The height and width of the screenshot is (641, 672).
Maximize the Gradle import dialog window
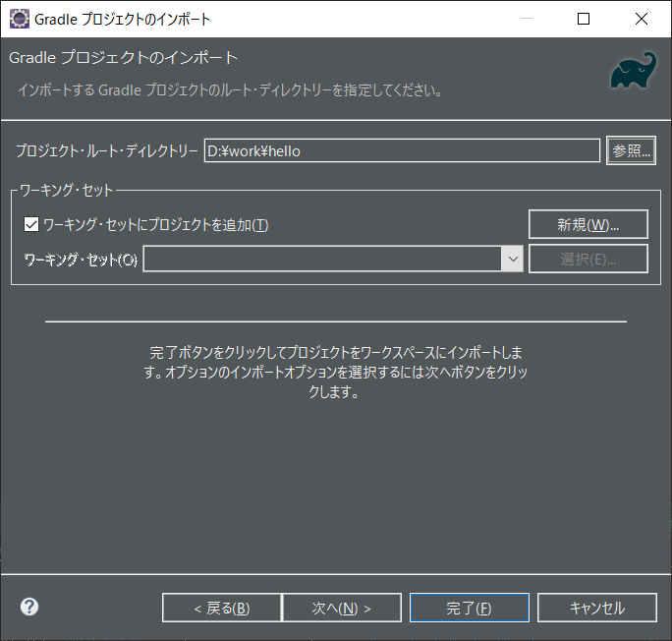[x=584, y=19]
